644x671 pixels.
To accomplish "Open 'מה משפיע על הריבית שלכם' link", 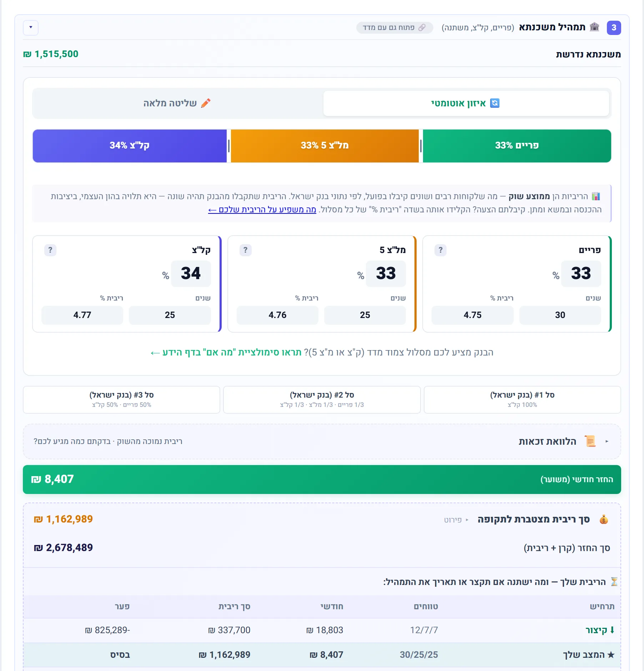I will (262, 210).
